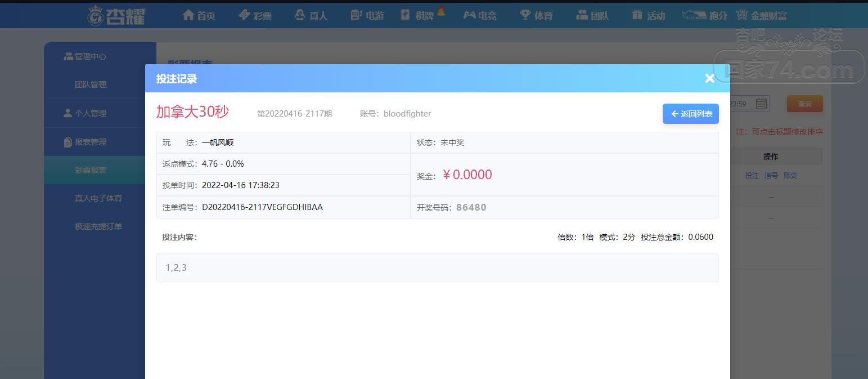Click the home icon beside 首页
The height and width of the screenshot is (379, 868).
(188, 15)
